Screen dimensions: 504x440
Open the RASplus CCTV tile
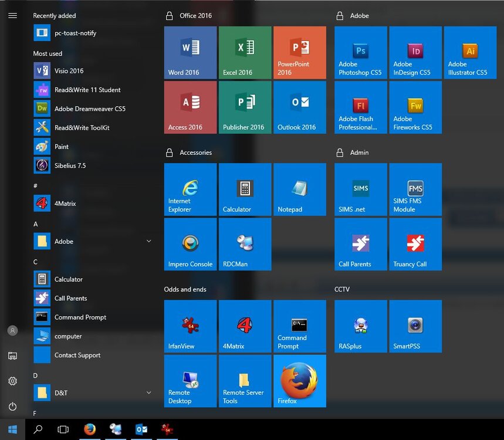361,327
